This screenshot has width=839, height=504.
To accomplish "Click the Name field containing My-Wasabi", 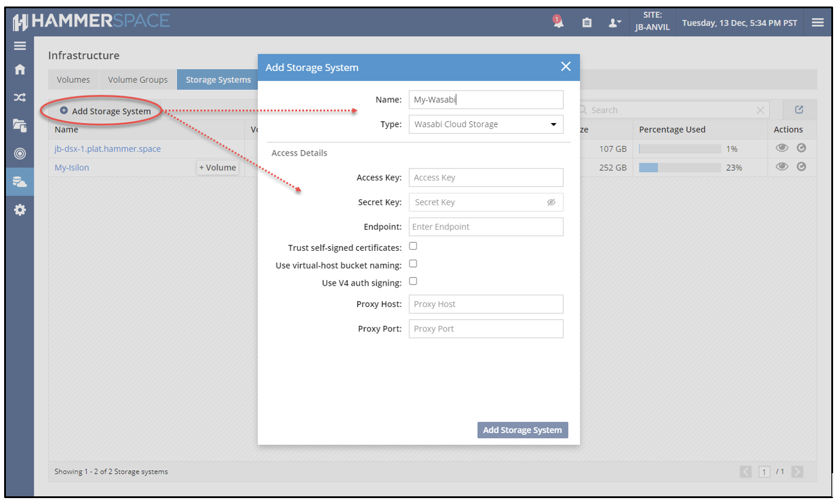I will click(x=486, y=99).
